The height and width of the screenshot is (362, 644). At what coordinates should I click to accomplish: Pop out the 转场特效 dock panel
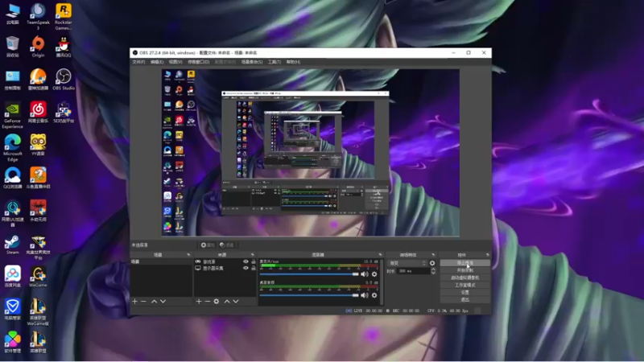tap(433, 255)
